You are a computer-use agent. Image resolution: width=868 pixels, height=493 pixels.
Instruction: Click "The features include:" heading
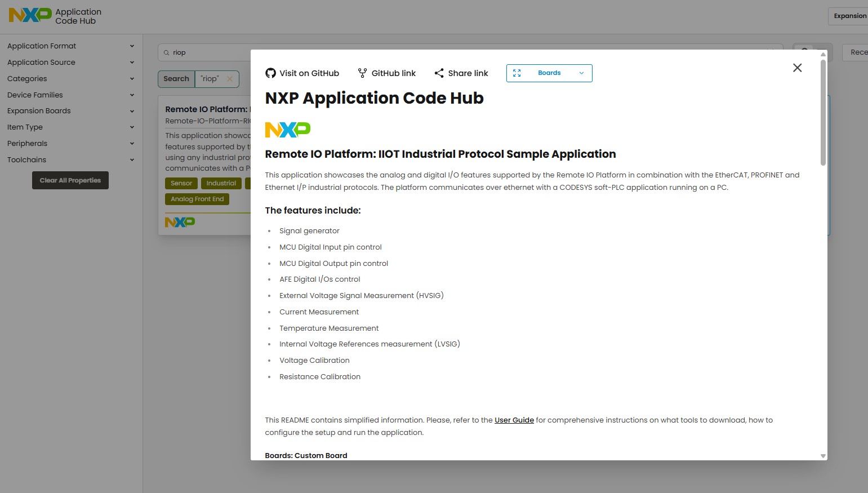point(313,210)
